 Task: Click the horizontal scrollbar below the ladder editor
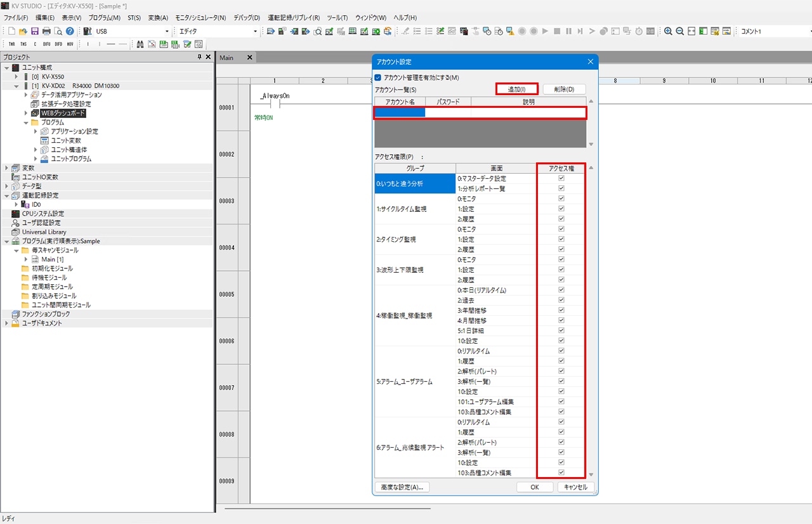327,508
